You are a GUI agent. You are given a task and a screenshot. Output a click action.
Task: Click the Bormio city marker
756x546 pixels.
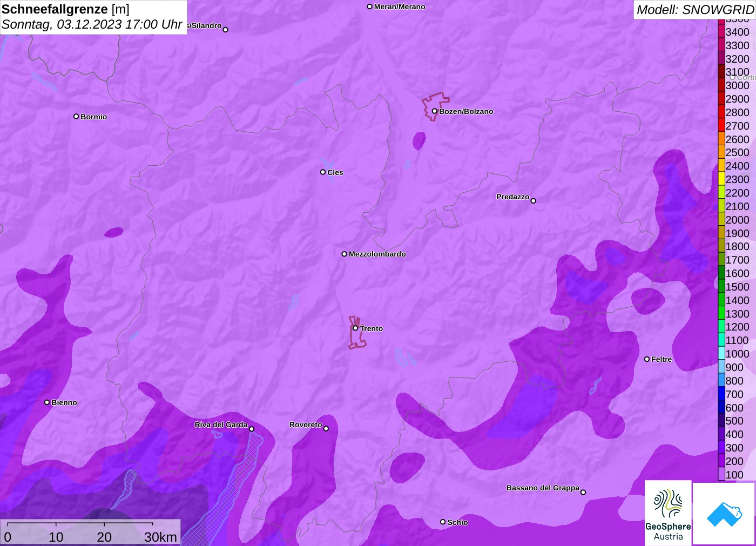point(76,116)
